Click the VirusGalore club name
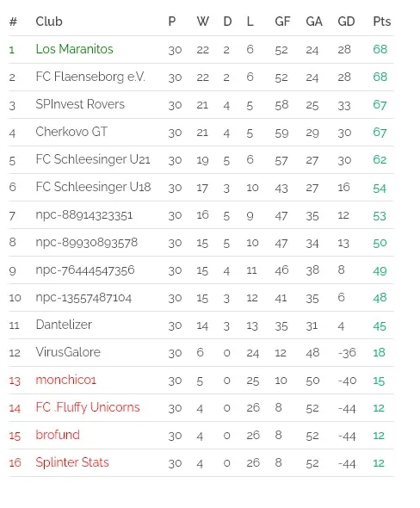Viewport: 420px width, 508px height. click(x=68, y=352)
